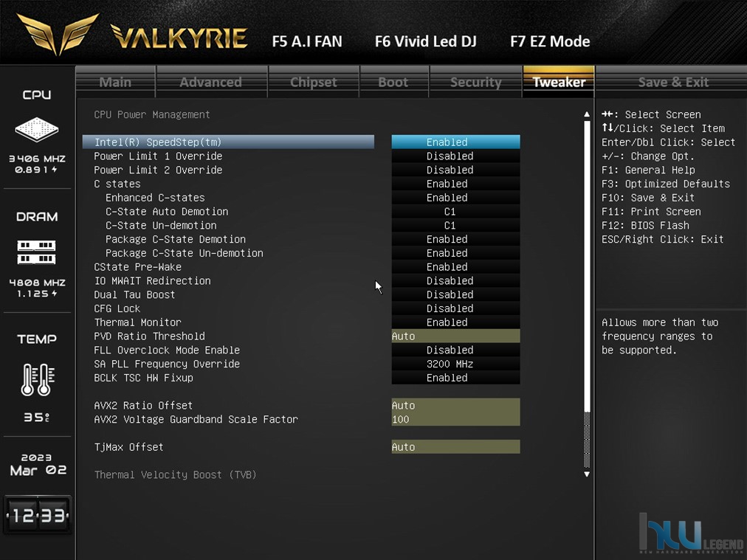Open Thermal Monitor value options

coord(456,322)
